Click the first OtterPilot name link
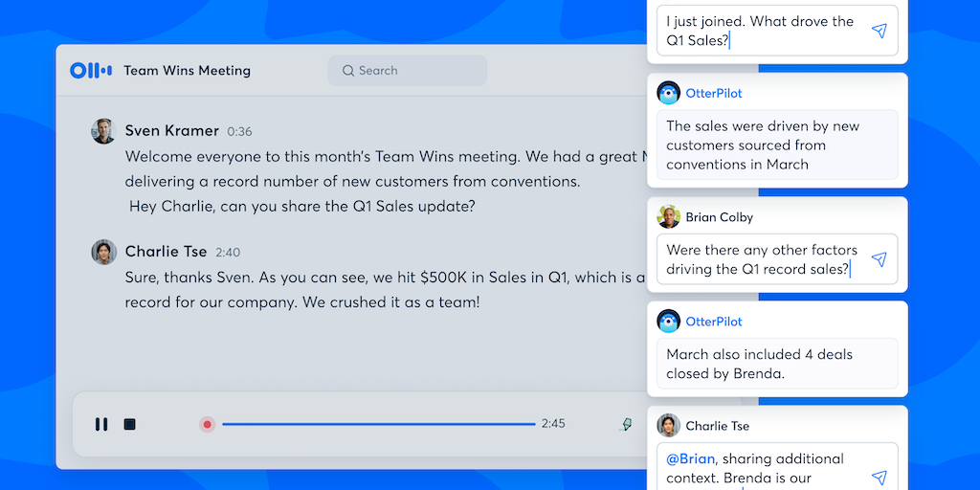The height and width of the screenshot is (490, 980). pyautogui.click(x=714, y=94)
